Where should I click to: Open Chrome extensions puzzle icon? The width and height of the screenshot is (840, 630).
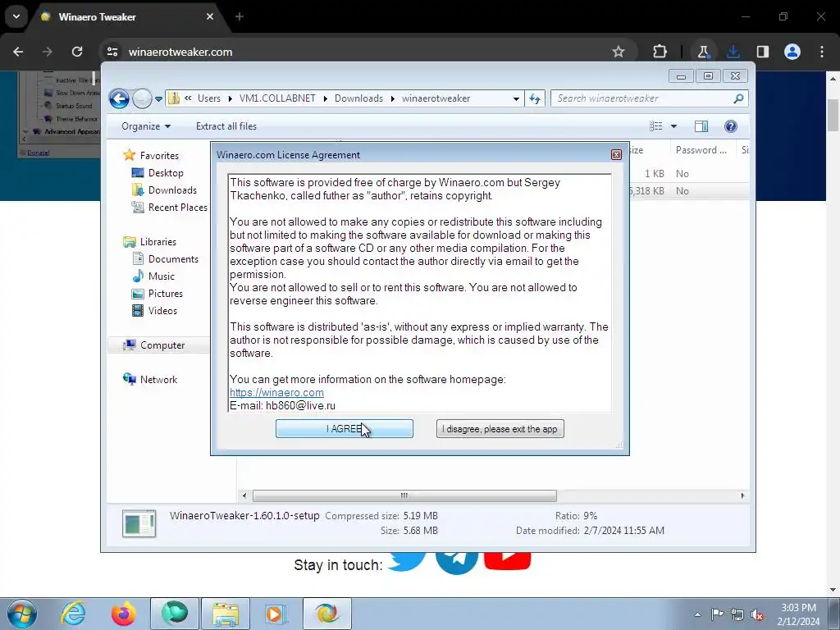click(x=660, y=52)
